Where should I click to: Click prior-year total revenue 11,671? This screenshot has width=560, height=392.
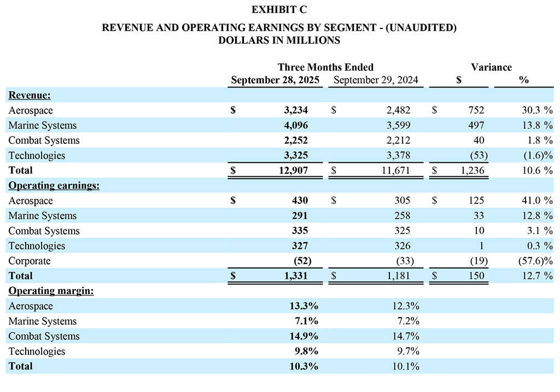point(395,170)
